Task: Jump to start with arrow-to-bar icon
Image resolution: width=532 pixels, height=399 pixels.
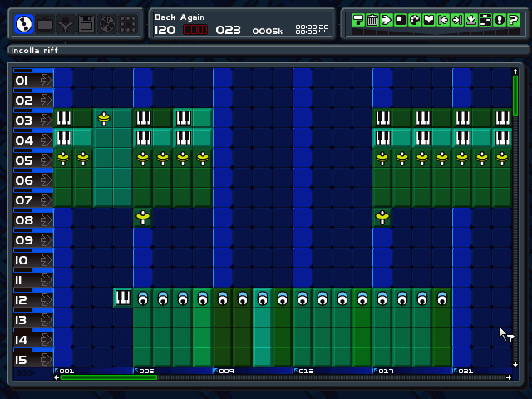Action: pos(443,20)
